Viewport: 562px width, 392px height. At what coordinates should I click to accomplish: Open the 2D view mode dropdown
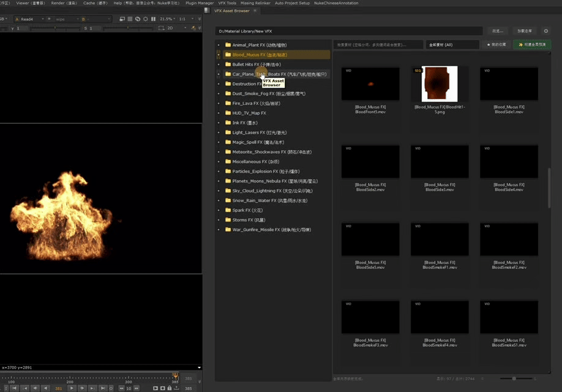point(178,28)
